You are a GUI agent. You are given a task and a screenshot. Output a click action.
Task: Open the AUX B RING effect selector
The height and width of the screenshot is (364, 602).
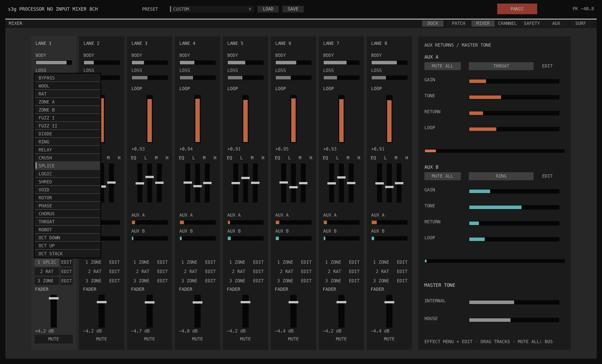point(501,176)
